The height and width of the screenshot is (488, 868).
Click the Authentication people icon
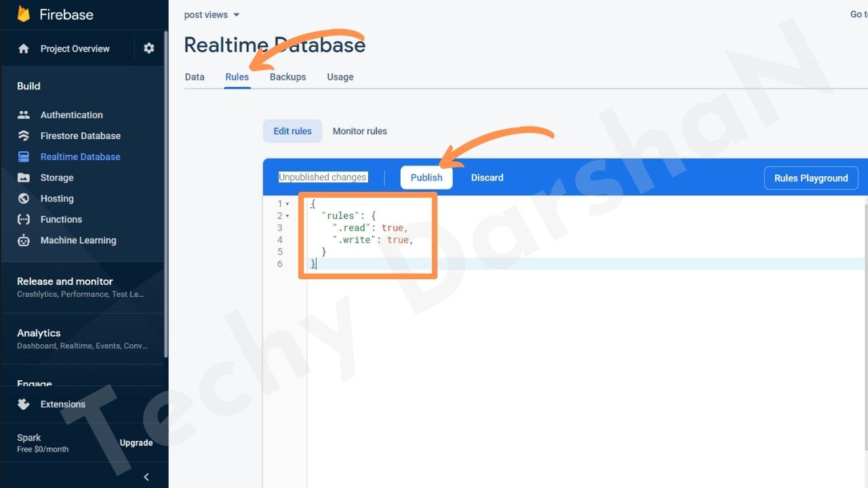coord(24,115)
